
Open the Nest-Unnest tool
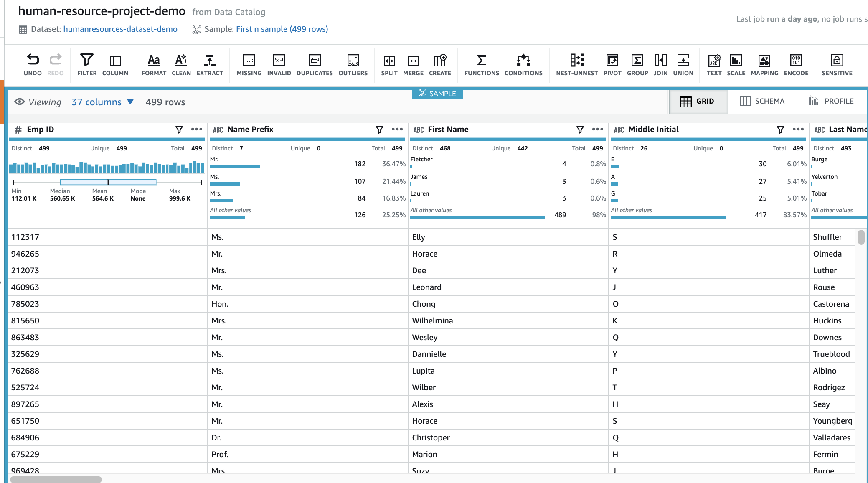577,61
